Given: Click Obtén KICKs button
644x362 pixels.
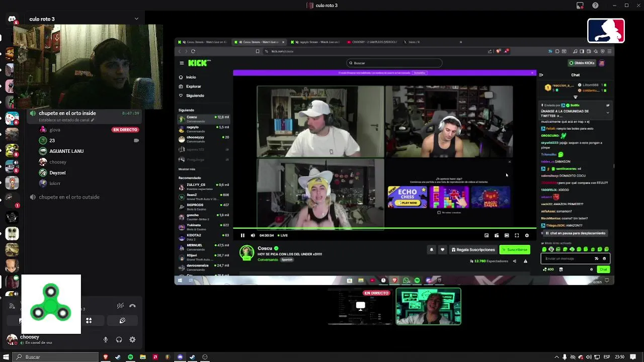Looking at the screenshot, I should click(x=582, y=63).
